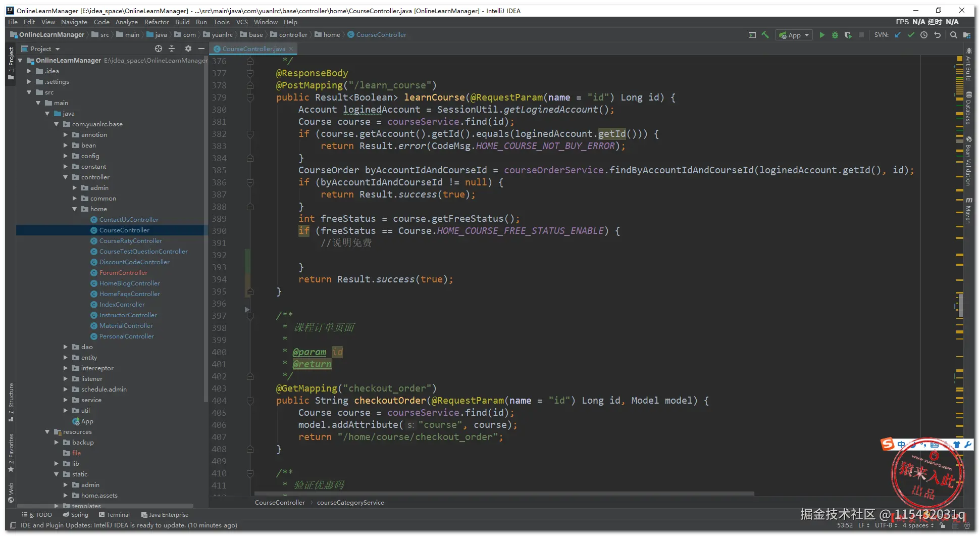The image size is (980, 536).
Task: Start debugging with the green bug icon
Action: coord(835,35)
